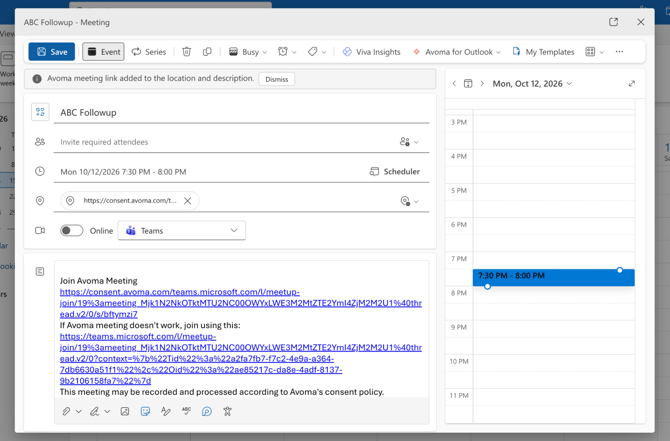Open Mon, Oct 12, 2026 date picker
This screenshot has height=441, width=670.
click(532, 84)
